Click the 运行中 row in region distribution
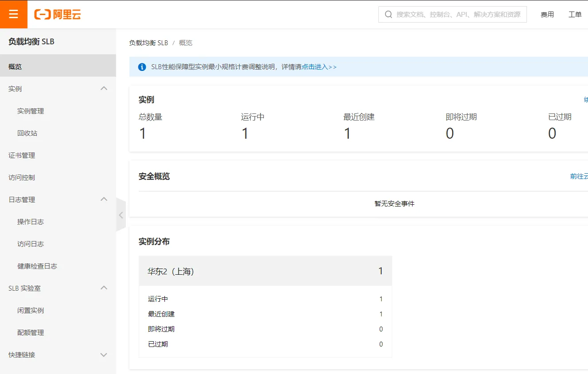This screenshot has height=374, width=588. pos(265,299)
